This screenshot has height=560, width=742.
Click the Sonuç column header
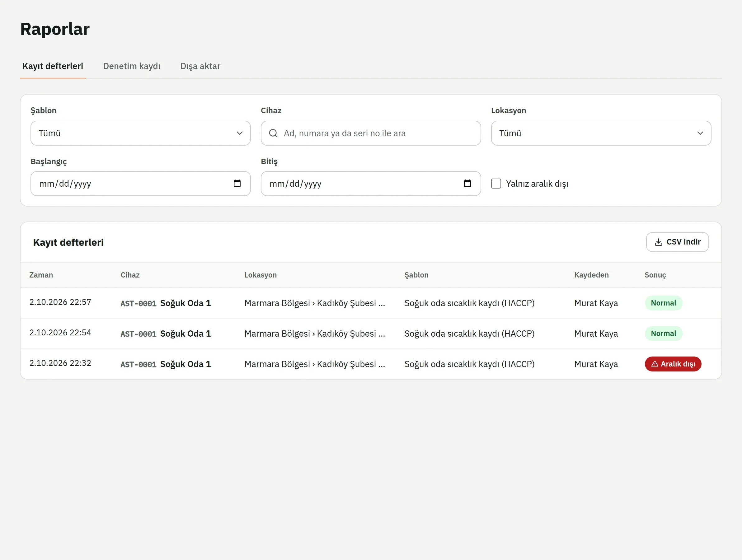(x=655, y=275)
